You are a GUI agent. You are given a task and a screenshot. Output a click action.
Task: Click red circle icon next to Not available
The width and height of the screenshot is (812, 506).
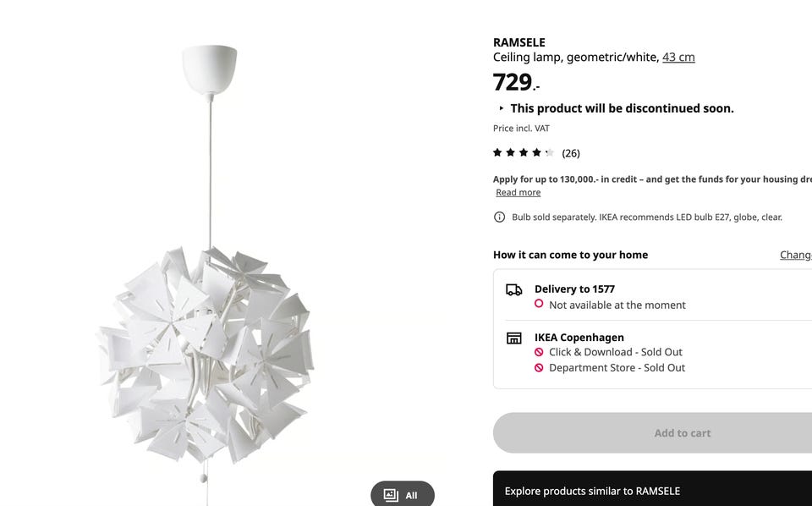[539, 304]
